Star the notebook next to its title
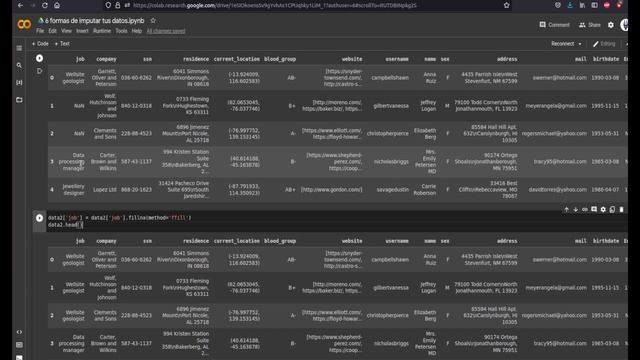Screen dimensions: 640x360 pos(153,20)
